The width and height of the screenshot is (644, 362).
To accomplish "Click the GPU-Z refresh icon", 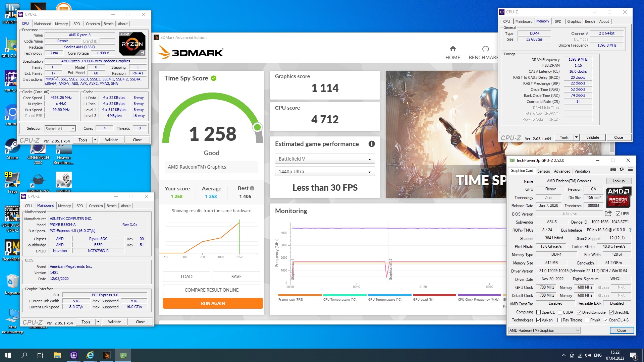I will coord(622,170).
